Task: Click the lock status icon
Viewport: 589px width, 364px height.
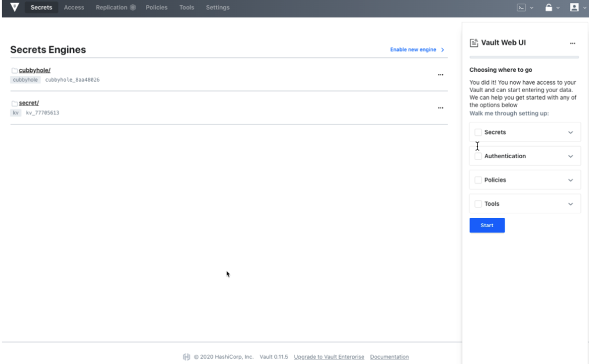Action: pyautogui.click(x=549, y=8)
